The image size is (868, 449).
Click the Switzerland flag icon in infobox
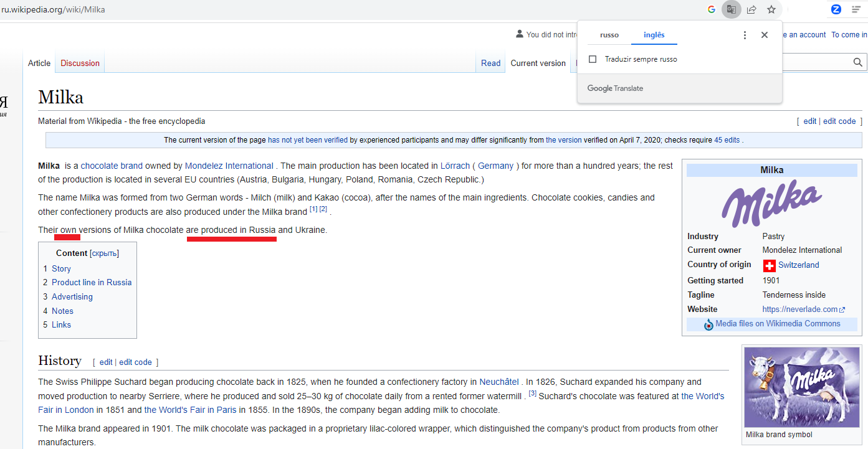coord(770,265)
